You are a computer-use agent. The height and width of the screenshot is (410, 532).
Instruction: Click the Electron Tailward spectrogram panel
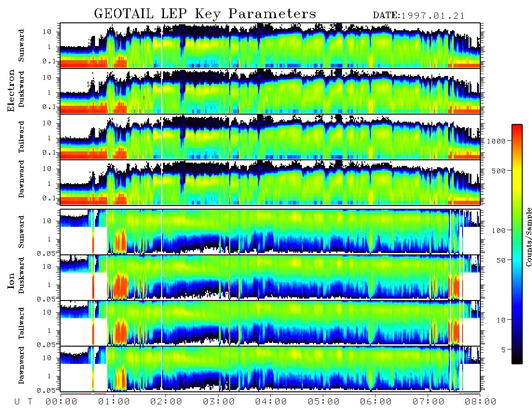pyautogui.click(x=270, y=137)
